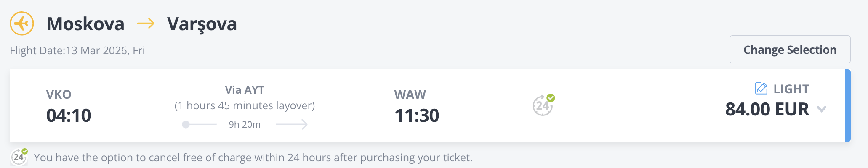Click the 1 hours 45 minutes layover text
Image resolution: width=868 pixels, height=168 pixels.
[245, 105]
